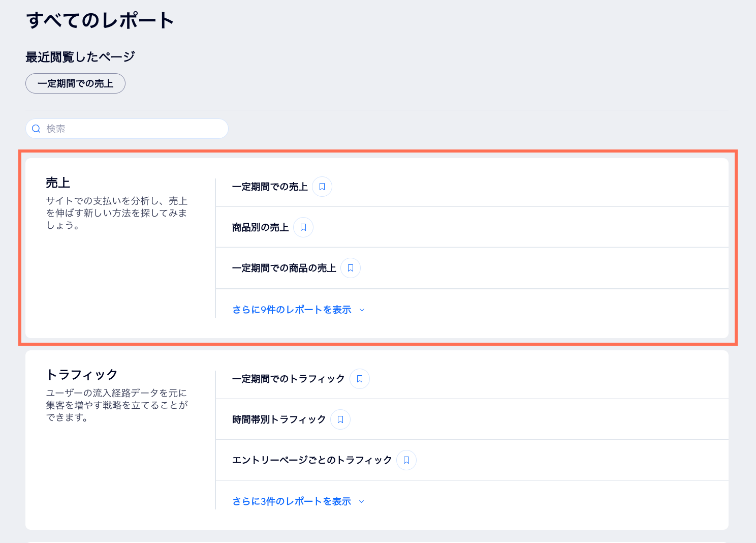
Task: Select the recently viewed 一定期間での売上 chip
Action: click(x=75, y=83)
